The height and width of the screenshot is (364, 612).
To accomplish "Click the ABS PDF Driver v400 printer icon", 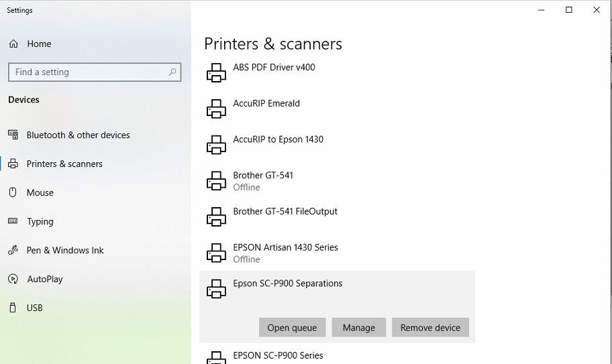I will click(216, 73).
